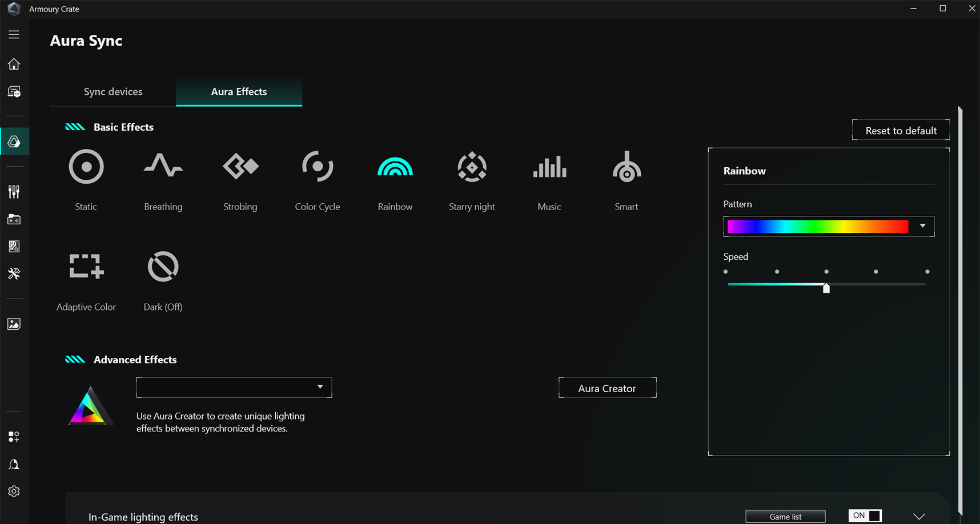Screen dimensions: 980x524
Task: Open the Home page from the sidebar
Action: [14, 64]
